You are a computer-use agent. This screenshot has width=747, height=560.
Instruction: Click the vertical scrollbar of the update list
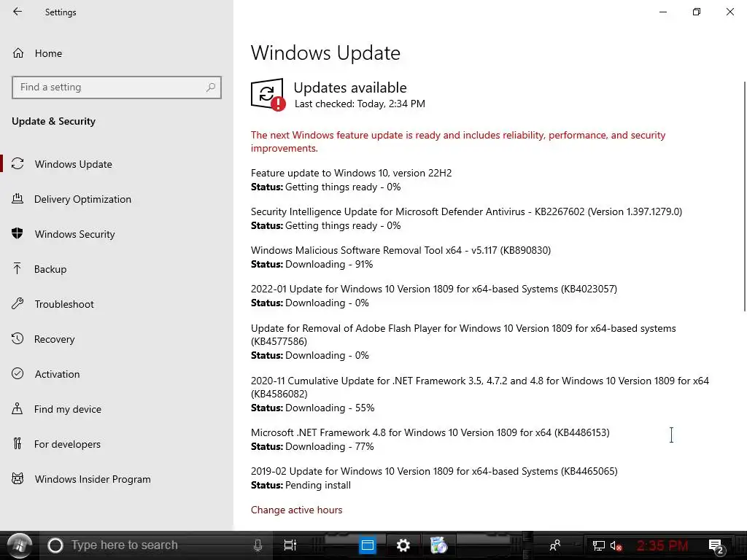(744, 196)
